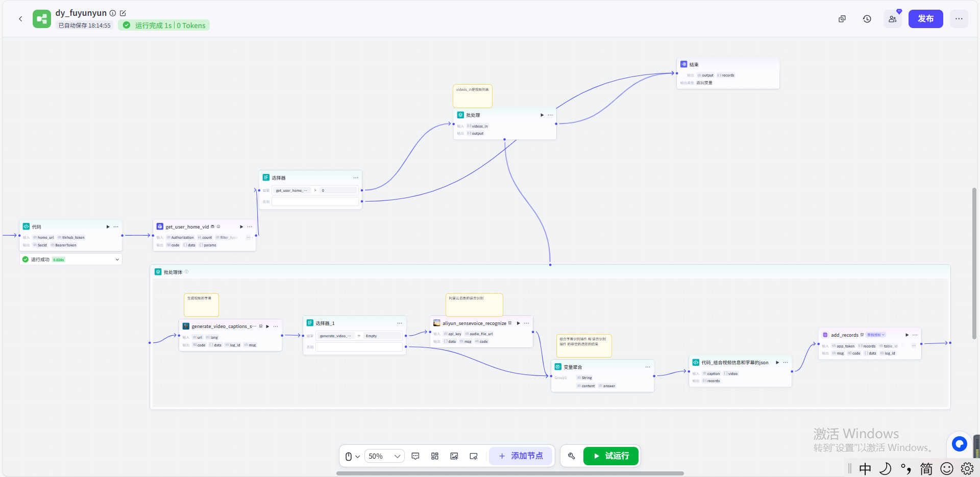This screenshot has width=980, height=477.
Task: Expand the 运行成功 result panel chevron
Action: pos(117,260)
